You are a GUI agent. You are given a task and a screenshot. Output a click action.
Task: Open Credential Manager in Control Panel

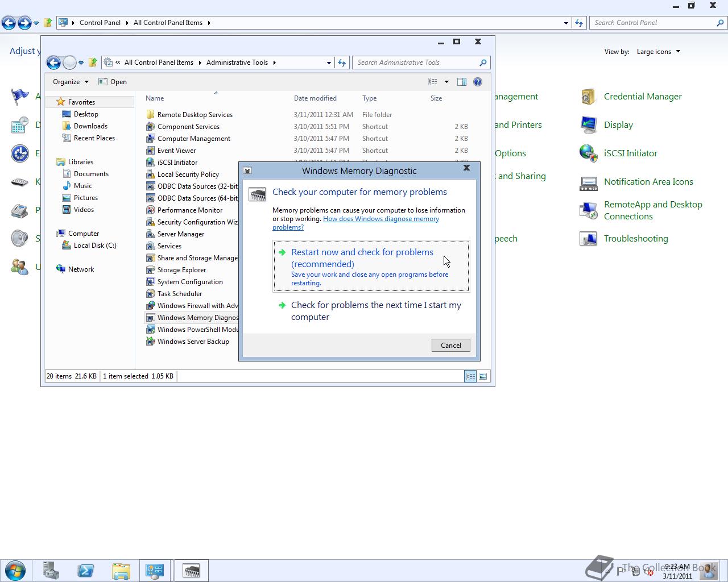click(x=643, y=97)
